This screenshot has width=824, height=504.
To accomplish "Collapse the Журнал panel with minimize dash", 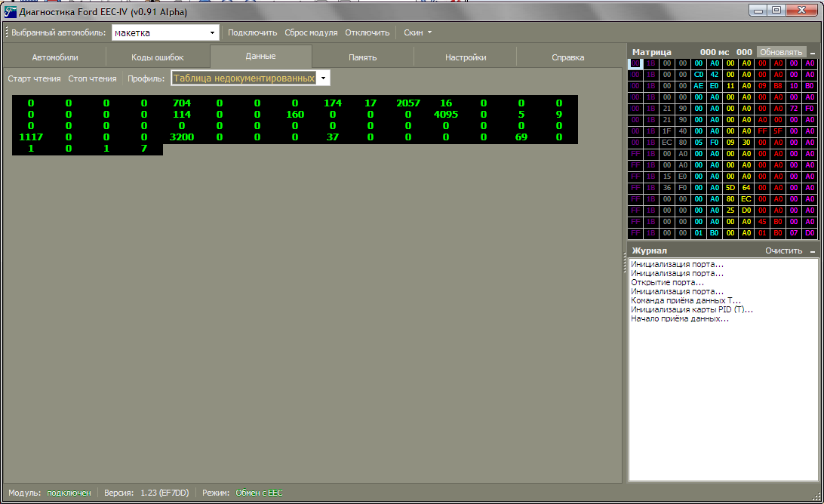I will [813, 250].
